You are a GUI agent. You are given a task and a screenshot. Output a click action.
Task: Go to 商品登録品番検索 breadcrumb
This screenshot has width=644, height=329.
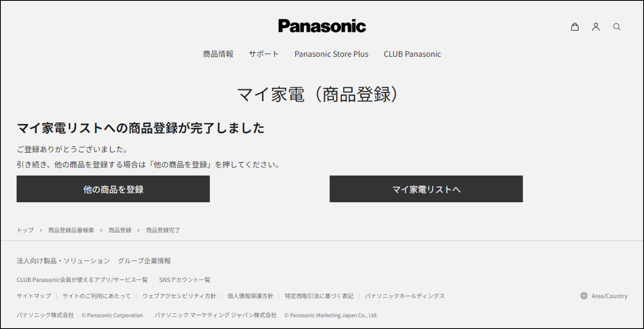coord(71,230)
